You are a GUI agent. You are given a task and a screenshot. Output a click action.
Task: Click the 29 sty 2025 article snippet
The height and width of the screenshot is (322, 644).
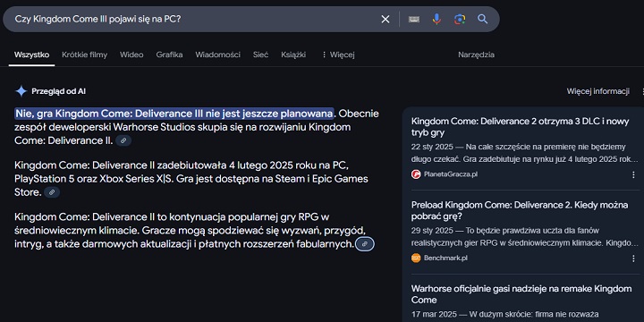(x=524, y=236)
